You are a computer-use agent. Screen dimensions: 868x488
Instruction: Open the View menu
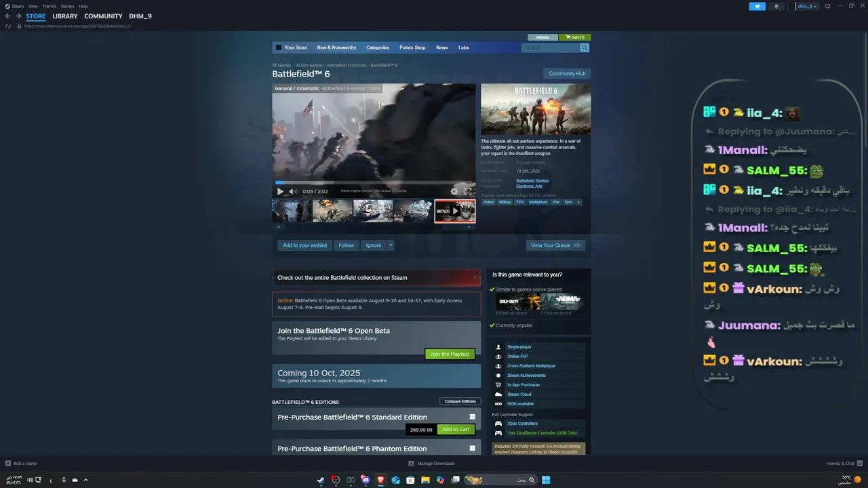[x=33, y=6]
